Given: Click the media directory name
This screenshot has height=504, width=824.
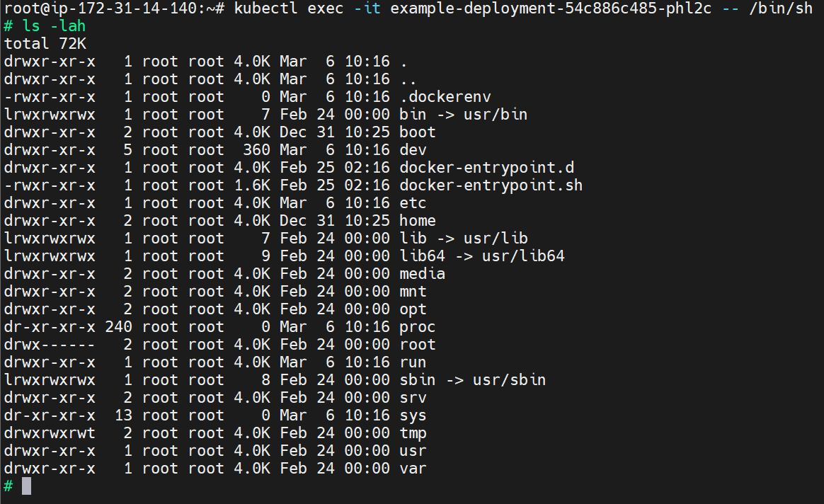Looking at the screenshot, I should tap(422, 274).
